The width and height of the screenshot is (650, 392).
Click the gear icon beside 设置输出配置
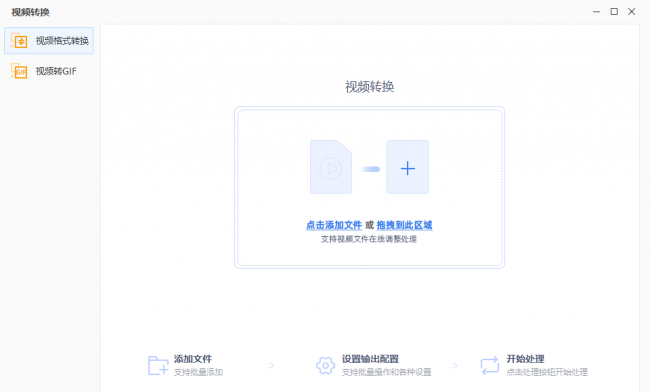tap(325, 365)
